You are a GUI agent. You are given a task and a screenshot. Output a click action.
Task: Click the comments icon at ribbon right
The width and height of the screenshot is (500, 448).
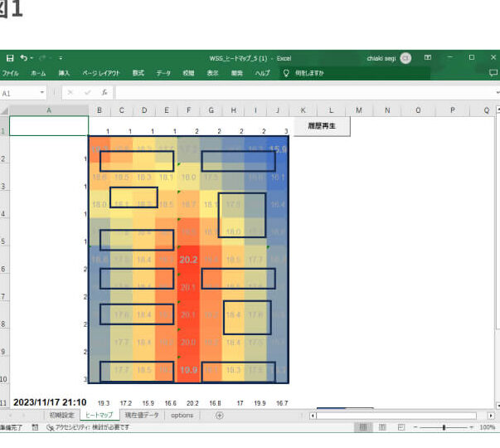[x=493, y=73]
